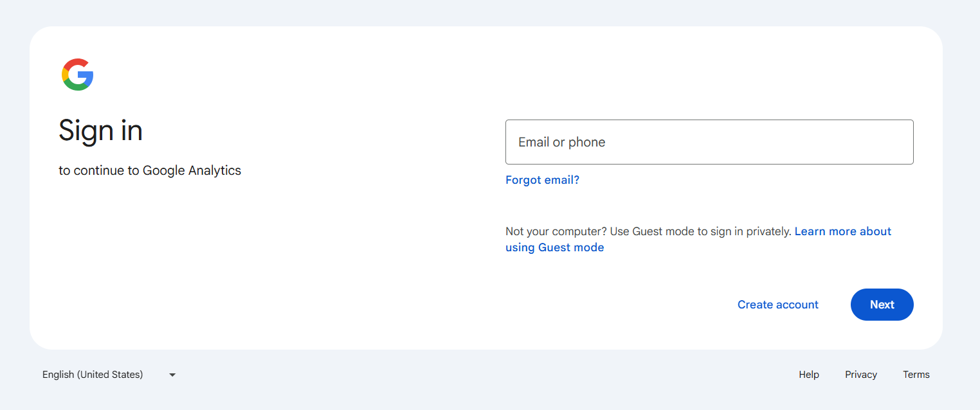Screen dimensions: 980x410
Task: Click the to continue to Google Analytics subtitle
Action: pyautogui.click(x=150, y=170)
